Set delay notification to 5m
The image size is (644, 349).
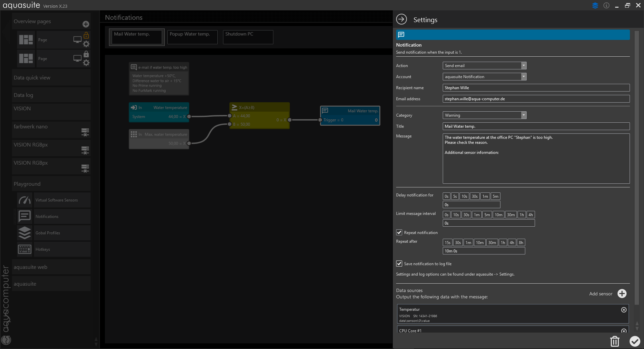pyautogui.click(x=495, y=196)
